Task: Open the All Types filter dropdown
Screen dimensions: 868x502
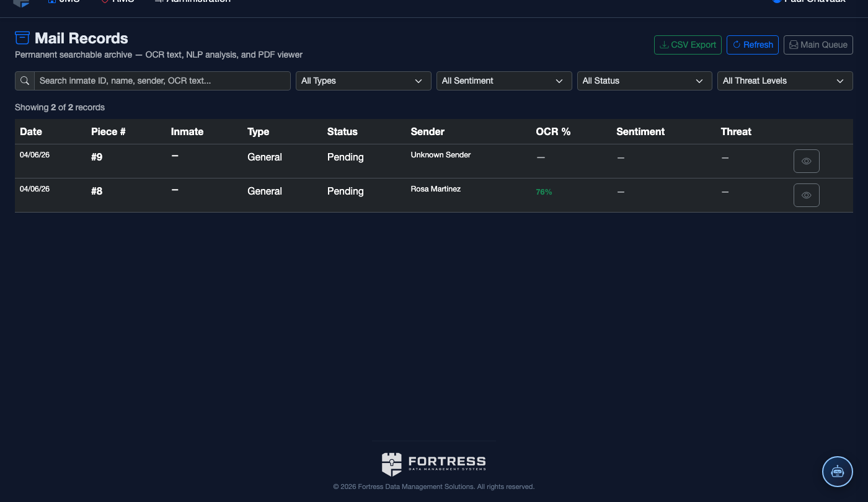Action: click(x=363, y=81)
